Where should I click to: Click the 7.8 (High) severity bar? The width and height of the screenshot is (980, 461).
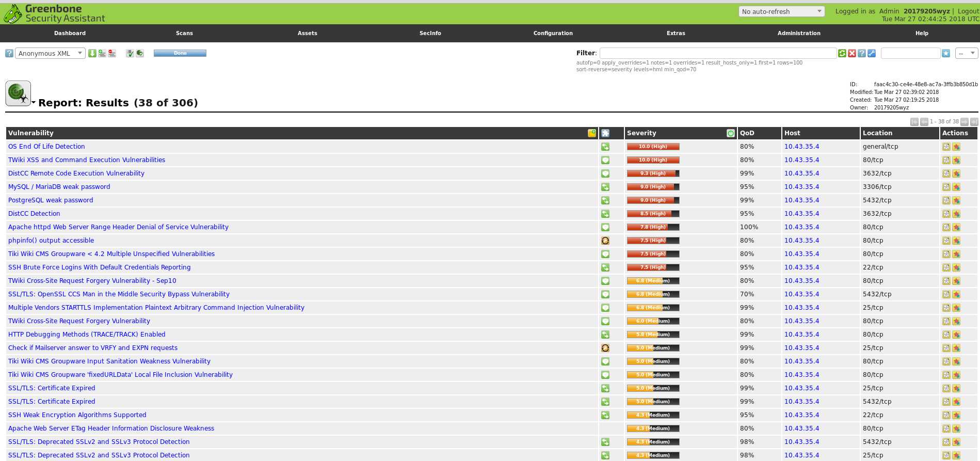pos(653,227)
